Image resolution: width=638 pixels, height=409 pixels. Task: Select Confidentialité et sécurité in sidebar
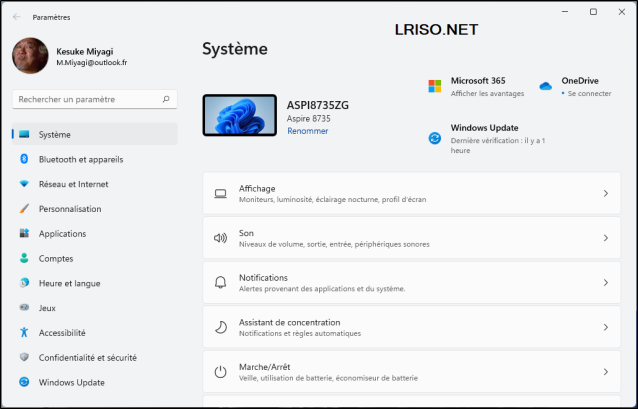(x=87, y=358)
